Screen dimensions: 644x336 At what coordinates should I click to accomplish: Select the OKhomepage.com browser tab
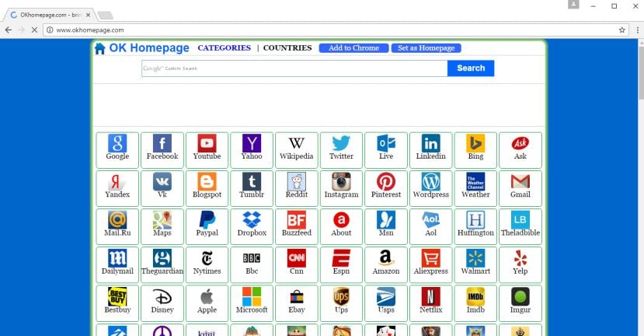click(50, 16)
